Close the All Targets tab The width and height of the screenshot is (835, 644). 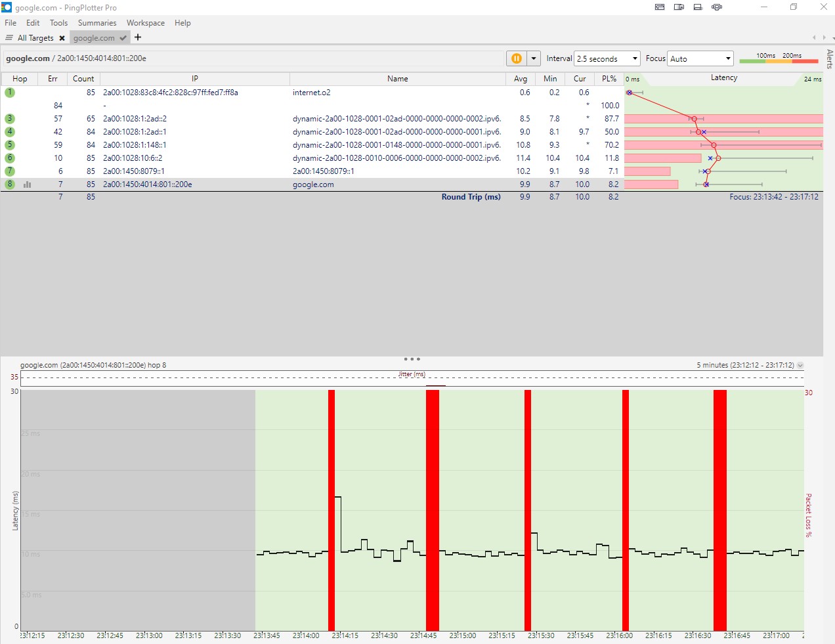[62, 38]
